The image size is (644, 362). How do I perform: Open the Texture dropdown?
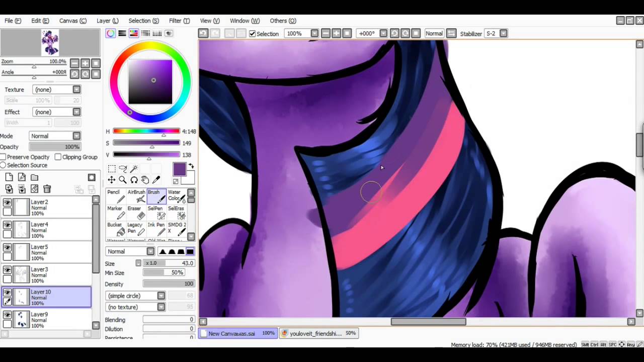point(56,89)
